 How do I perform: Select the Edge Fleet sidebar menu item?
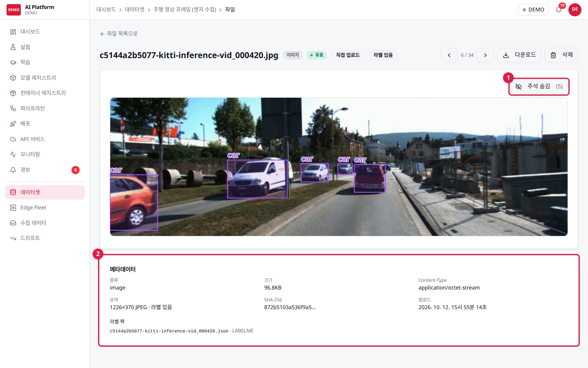click(x=45, y=208)
